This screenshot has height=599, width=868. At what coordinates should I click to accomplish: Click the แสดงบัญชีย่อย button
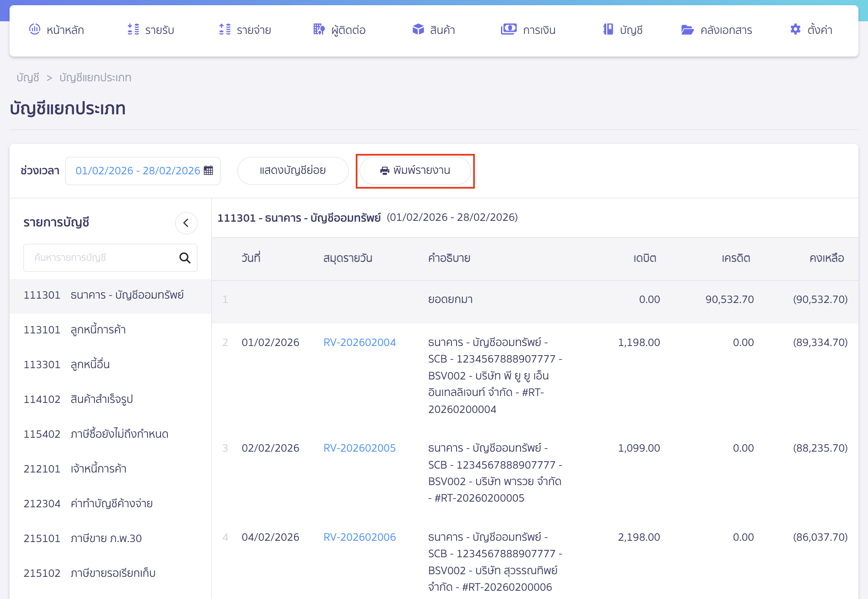point(293,170)
